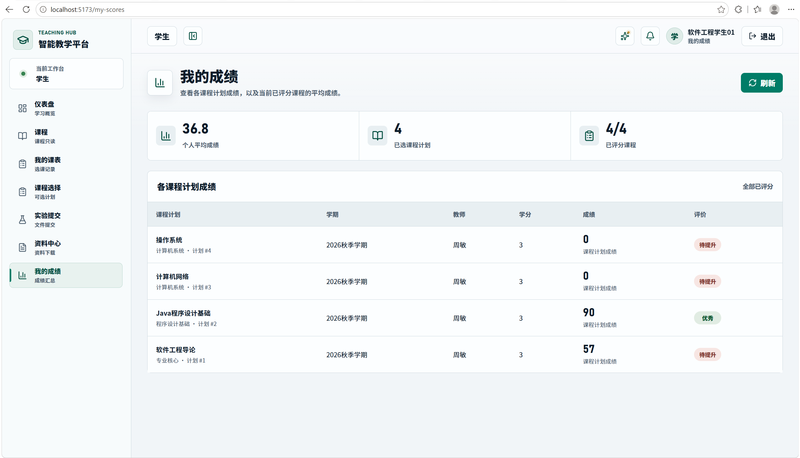This screenshot has width=800, height=458.
Task: Go to 课程 in the sidebar
Action: pyautogui.click(x=66, y=136)
